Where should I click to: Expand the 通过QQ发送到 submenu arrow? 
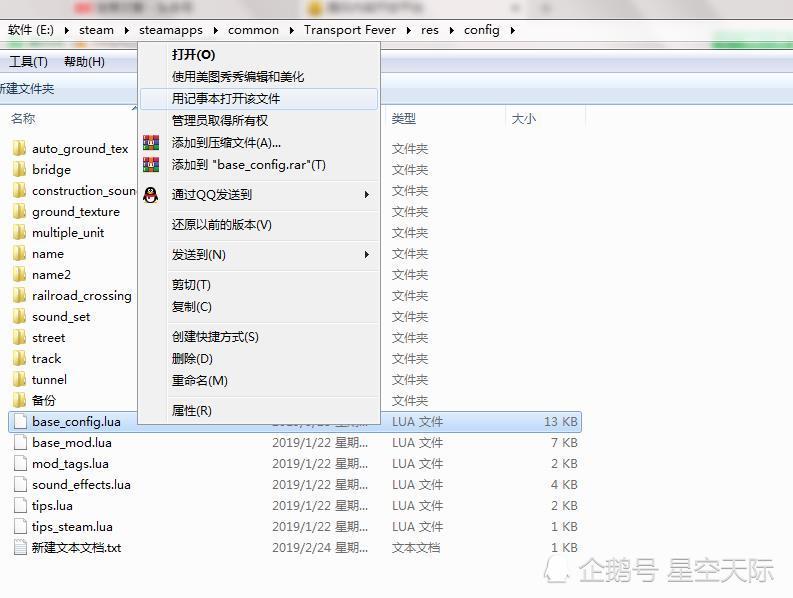point(367,195)
